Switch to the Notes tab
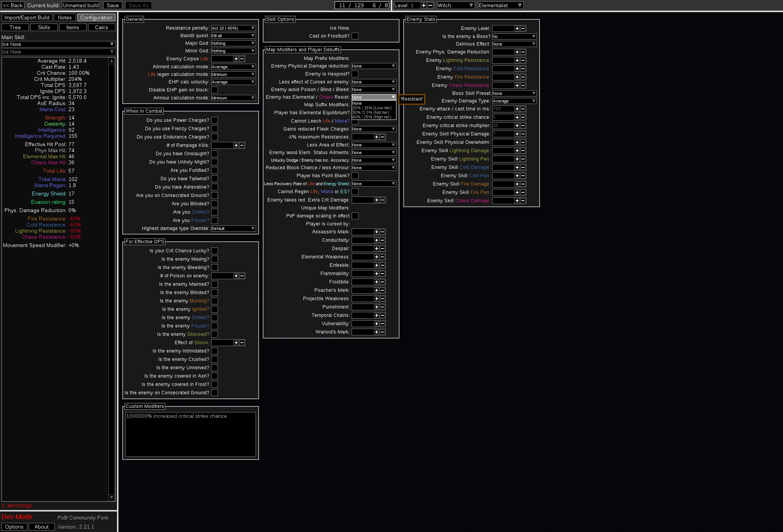The width and height of the screenshot is (783, 532). coord(65,17)
